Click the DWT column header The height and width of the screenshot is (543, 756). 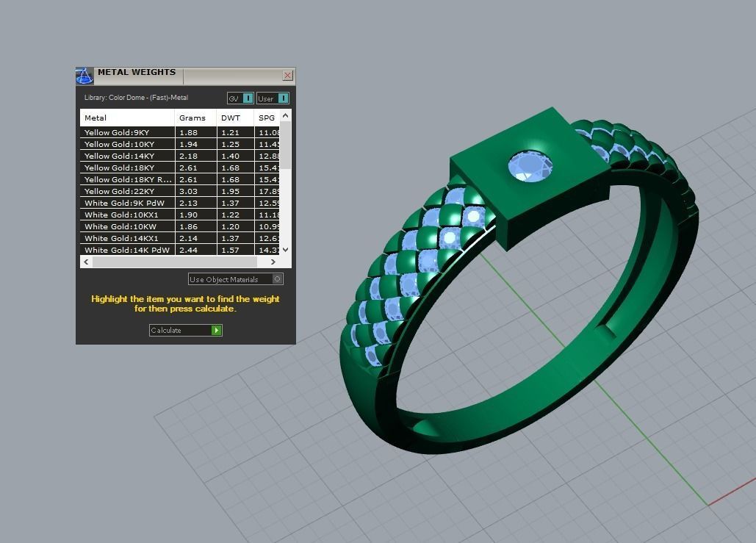tap(235, 118)
